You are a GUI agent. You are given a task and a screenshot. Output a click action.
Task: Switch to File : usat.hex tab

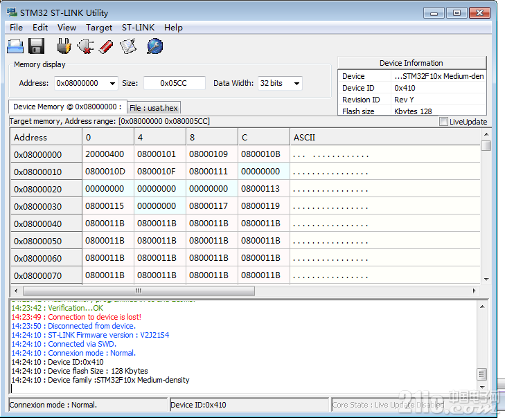click(154, 108)
